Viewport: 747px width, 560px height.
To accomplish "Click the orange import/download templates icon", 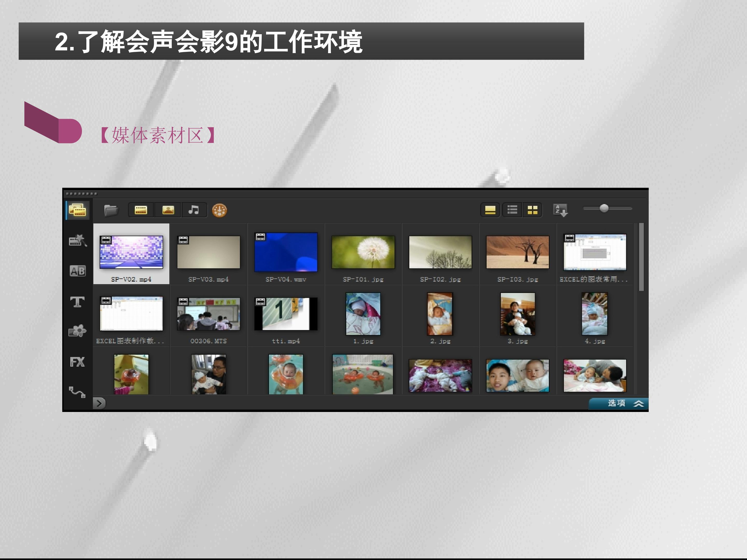I will tap(219, 210).
